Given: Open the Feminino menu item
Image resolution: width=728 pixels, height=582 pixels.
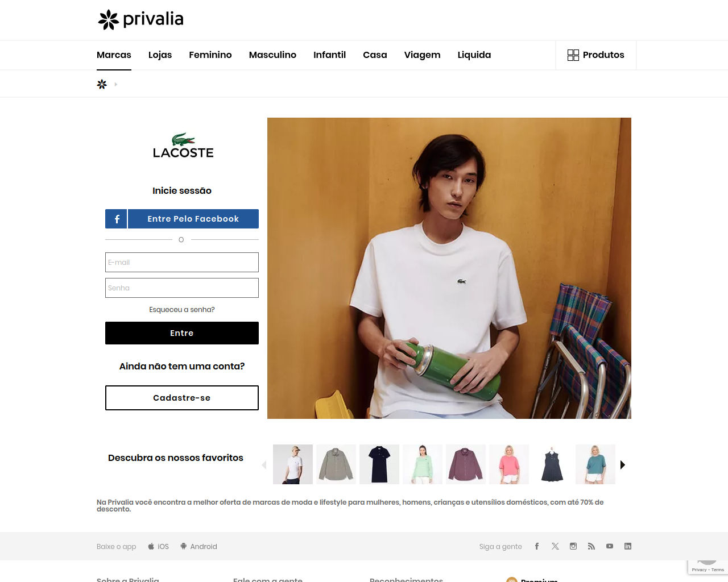Looking at the screenshot, I should [210, 55].
